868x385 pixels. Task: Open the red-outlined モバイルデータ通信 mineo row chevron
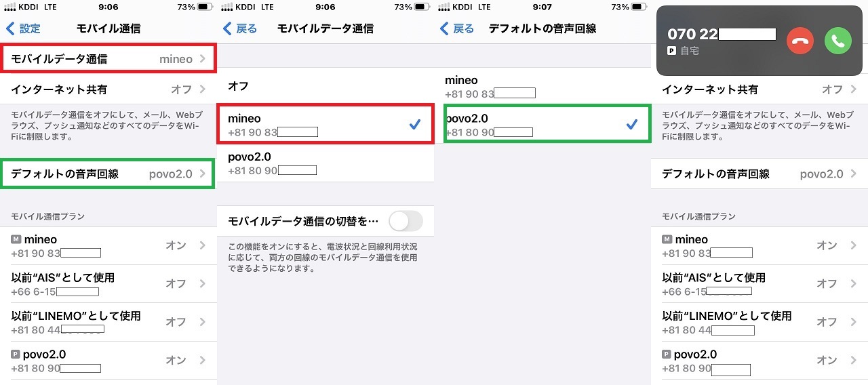pos(203,59)
